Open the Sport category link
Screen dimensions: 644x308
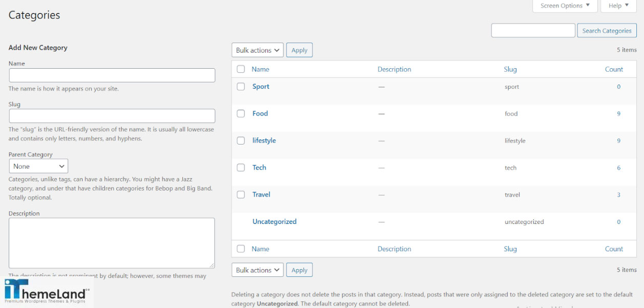coord(261,87)
